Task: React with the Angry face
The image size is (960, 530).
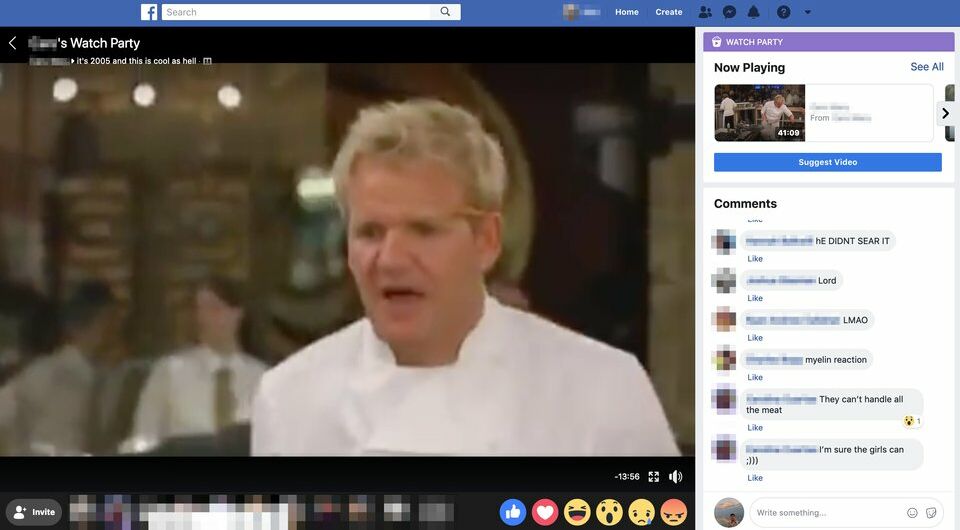Action: tap(673, 512)
